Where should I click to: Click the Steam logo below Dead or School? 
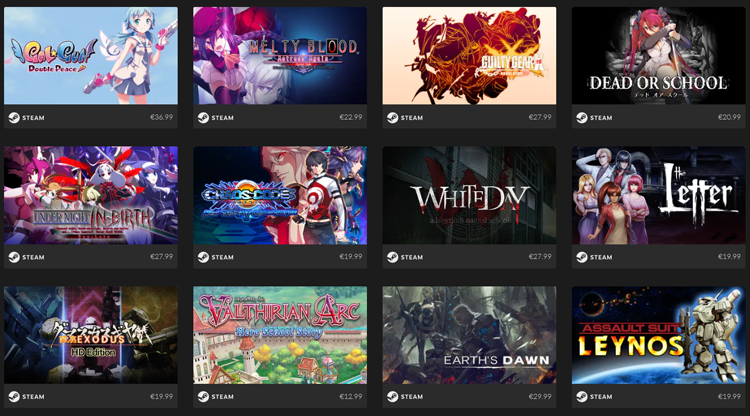coord(582,118)
